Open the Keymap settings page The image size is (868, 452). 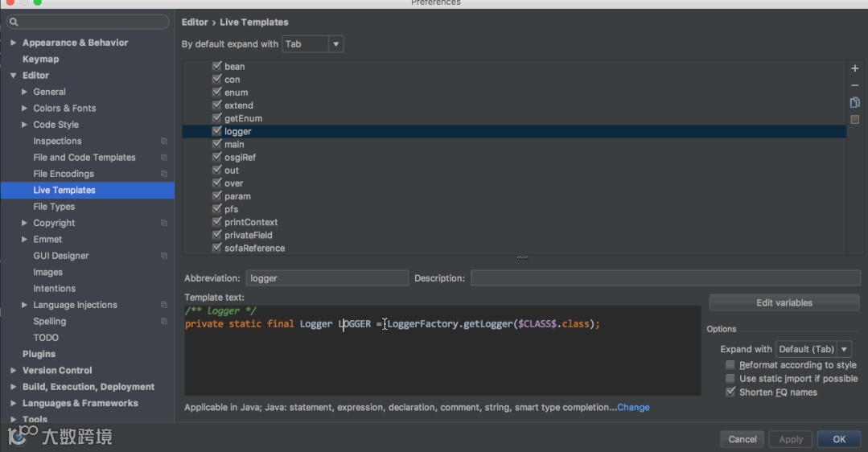40,60
